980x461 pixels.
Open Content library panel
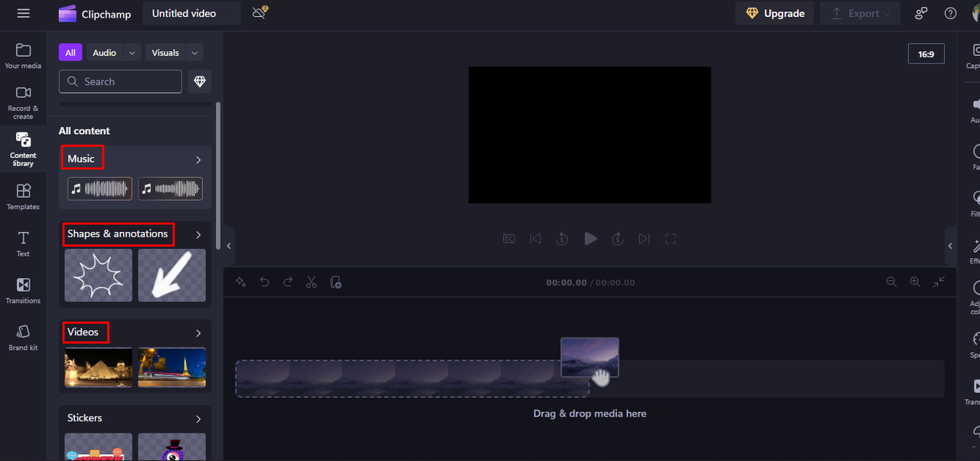tap(23, 149)
